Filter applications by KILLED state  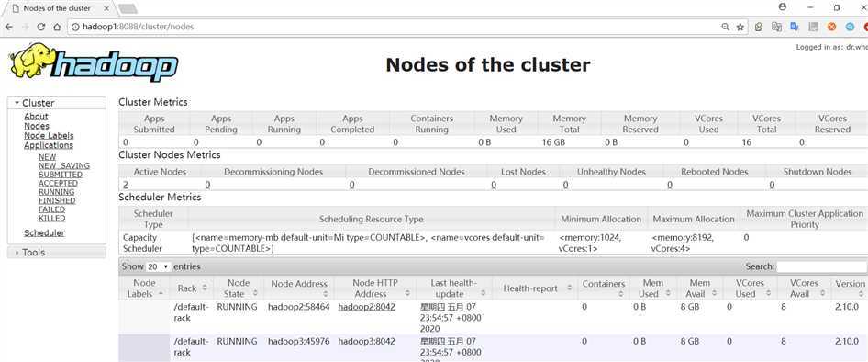tap(52, 218)
